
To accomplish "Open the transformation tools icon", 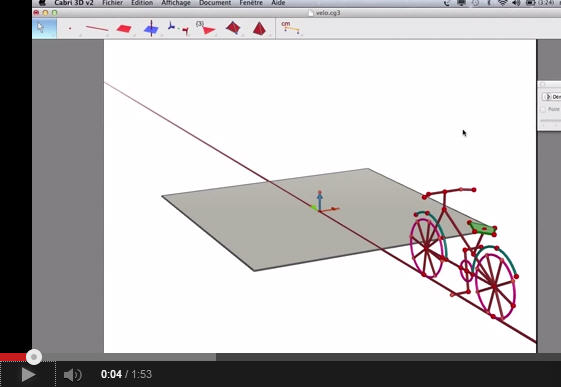I will (178, 28).
